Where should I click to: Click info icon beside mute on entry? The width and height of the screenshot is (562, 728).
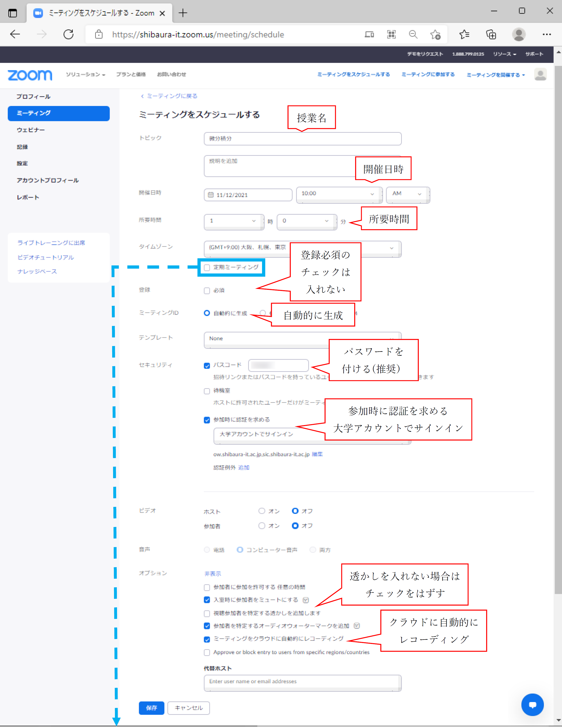[x=306, y=600]
